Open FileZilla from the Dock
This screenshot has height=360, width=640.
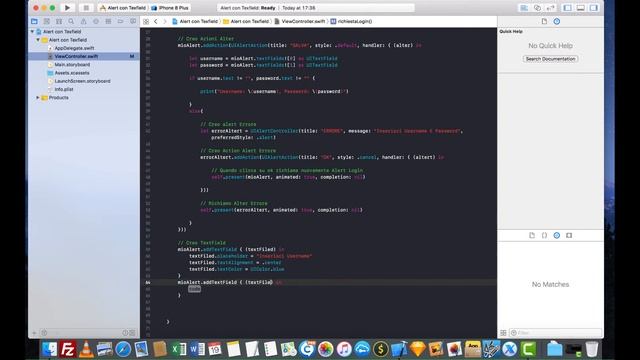pyautogui.click(x=67, y=349)
